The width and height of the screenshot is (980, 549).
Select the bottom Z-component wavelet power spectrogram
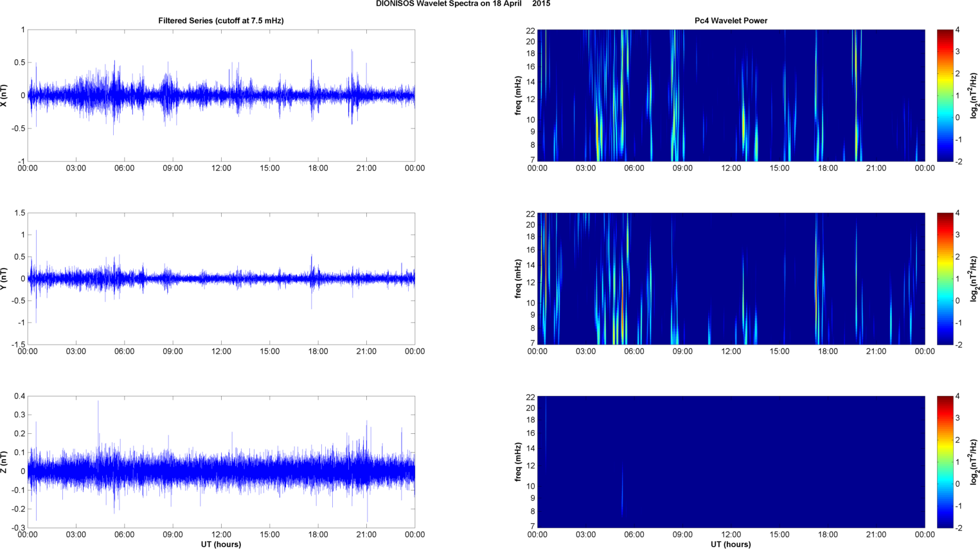pyautogui.click(x=731, y=462)
